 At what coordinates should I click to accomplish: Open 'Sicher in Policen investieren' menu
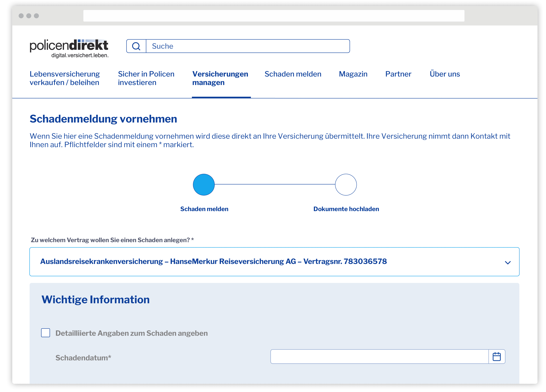click(146, 78)
